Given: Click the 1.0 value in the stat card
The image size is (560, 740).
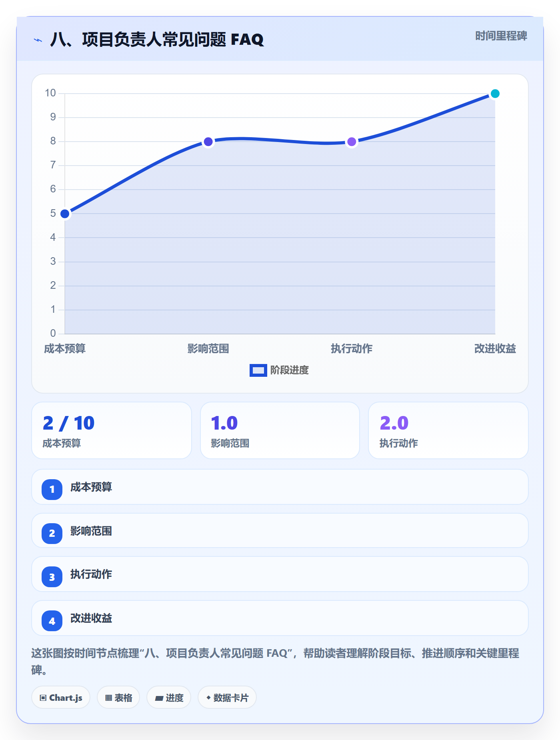Looking at the screenshot, I should coord(224,423).
